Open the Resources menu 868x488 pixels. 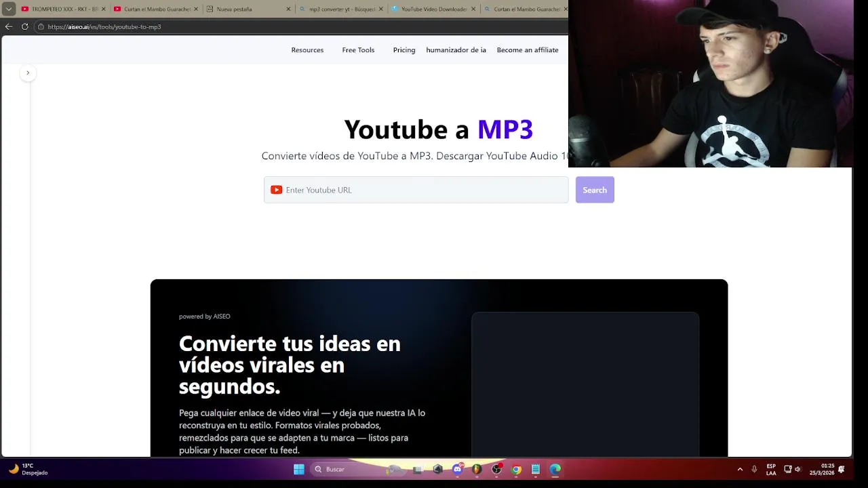[x=307, y=50]
